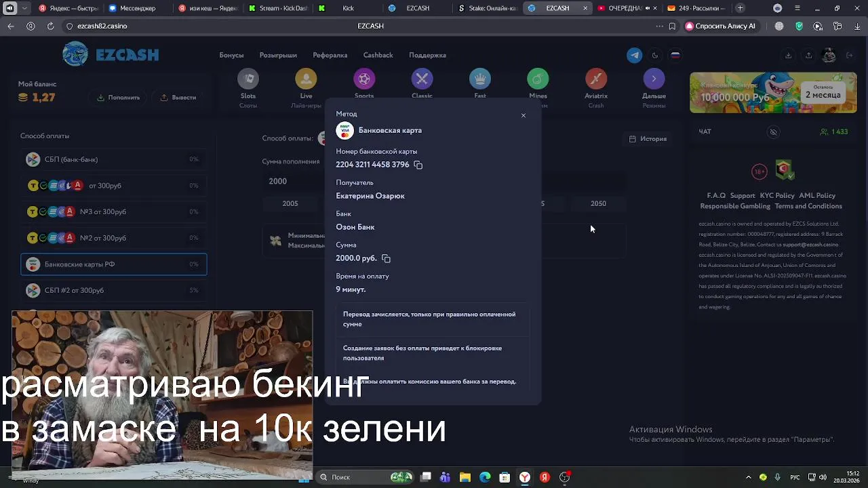The height and width of the screenshot is (488, 868).
Task: Click the Спросить Алису AI button
Action: click(x=721, y=26)
